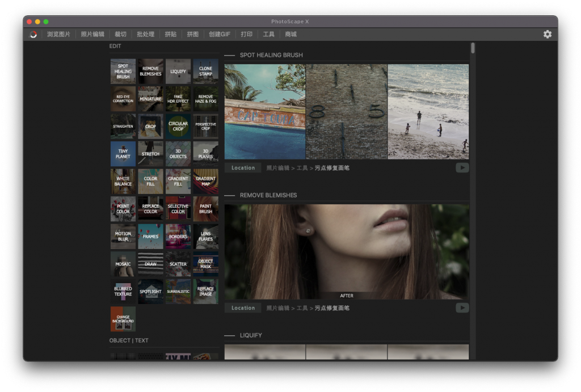
Task: Switch to the 打印 tab
Action: click(x=246, y=35)
